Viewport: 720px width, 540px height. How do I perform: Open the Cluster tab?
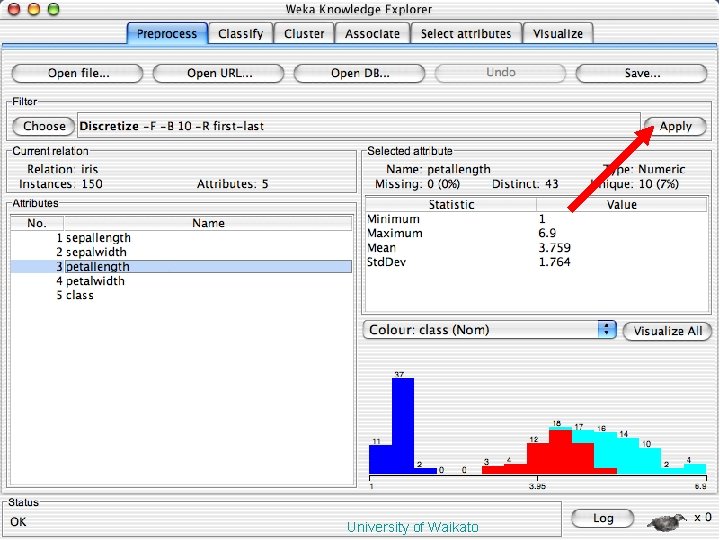coord(304,34)
